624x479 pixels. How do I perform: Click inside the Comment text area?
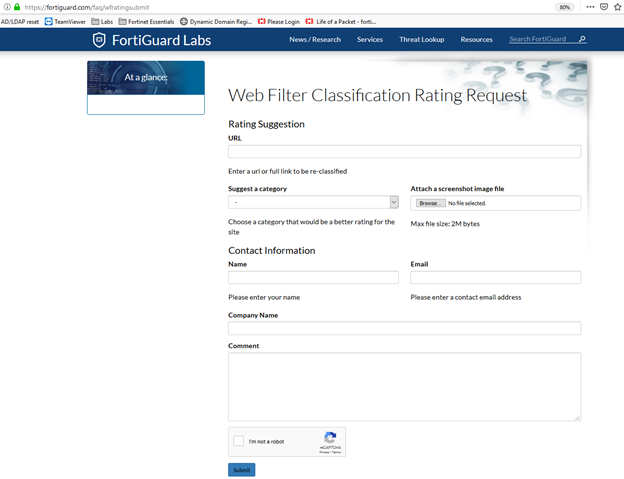tap(404, 387)
